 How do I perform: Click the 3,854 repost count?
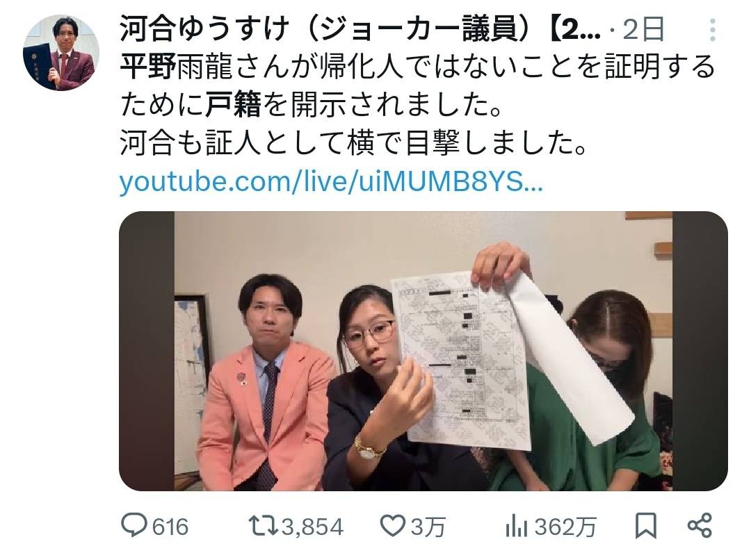[x=312, y=527]
